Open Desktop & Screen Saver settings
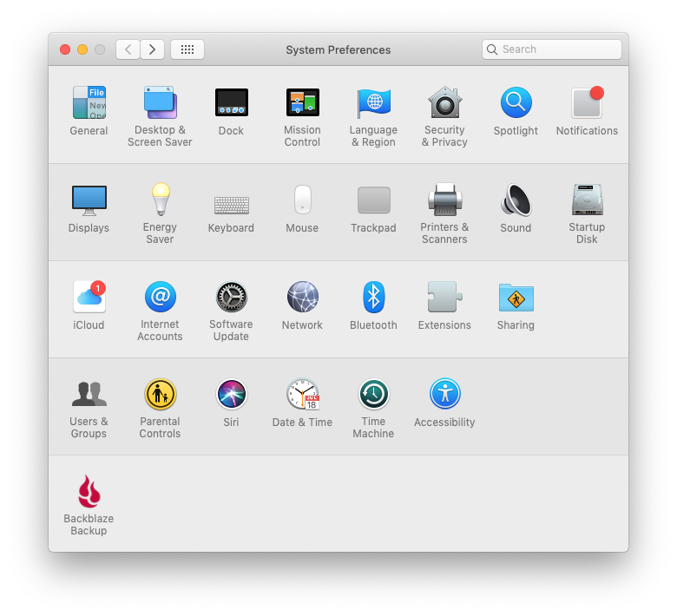The image size is (677, 616). (161, 103)
